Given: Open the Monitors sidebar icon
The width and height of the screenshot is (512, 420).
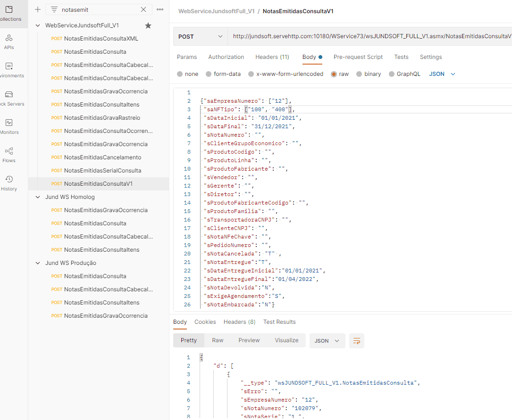Looking at the screenshot, I should tap(9, 126).
